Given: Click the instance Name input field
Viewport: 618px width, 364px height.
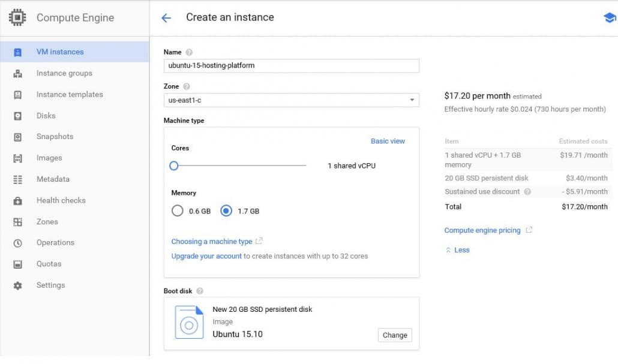Looking at the screenshot, I should (291, 66).
